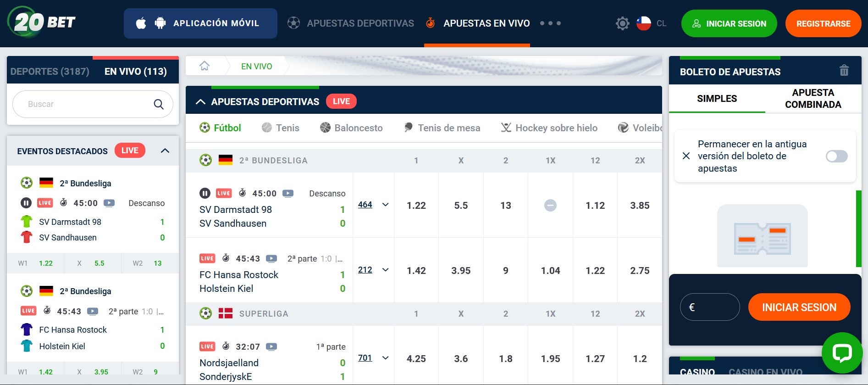Viewport: 868px width, 385px height.
Task: Clear bet slip with trash icon
Action: [844, 71]
